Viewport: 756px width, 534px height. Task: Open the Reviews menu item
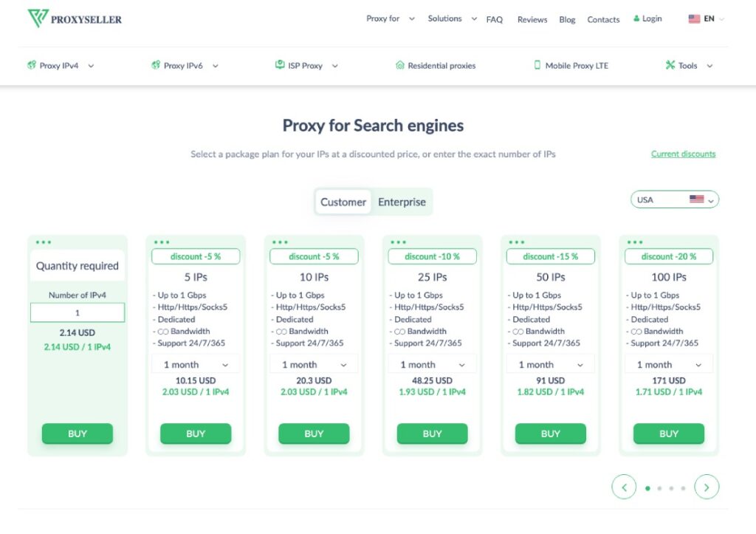(x=532, y=19)
